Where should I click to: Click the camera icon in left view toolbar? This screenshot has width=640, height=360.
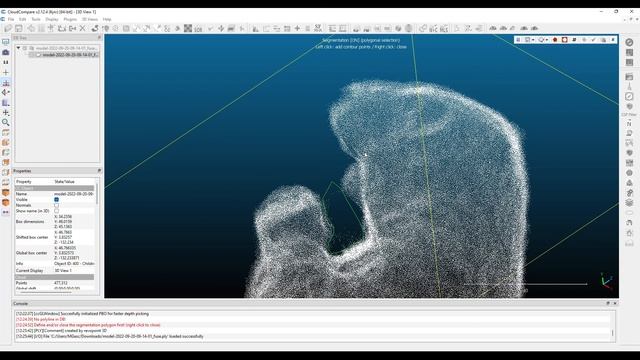[x=6, y=52]
